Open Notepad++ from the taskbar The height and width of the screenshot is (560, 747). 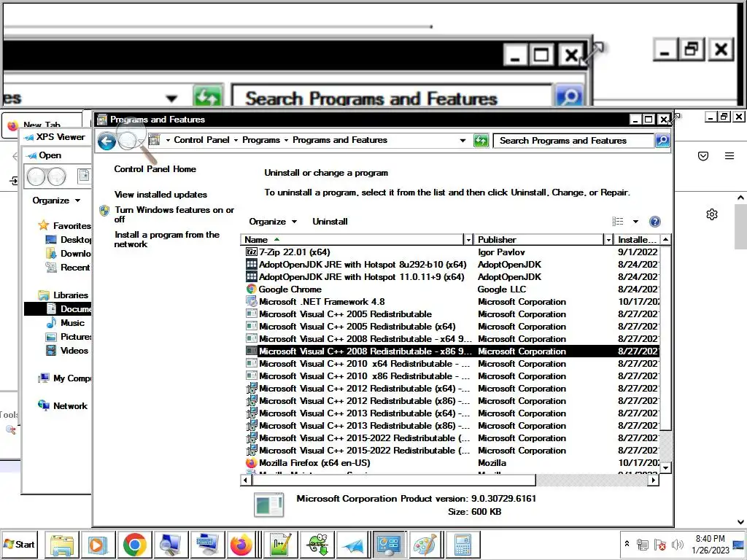point(280,544)
